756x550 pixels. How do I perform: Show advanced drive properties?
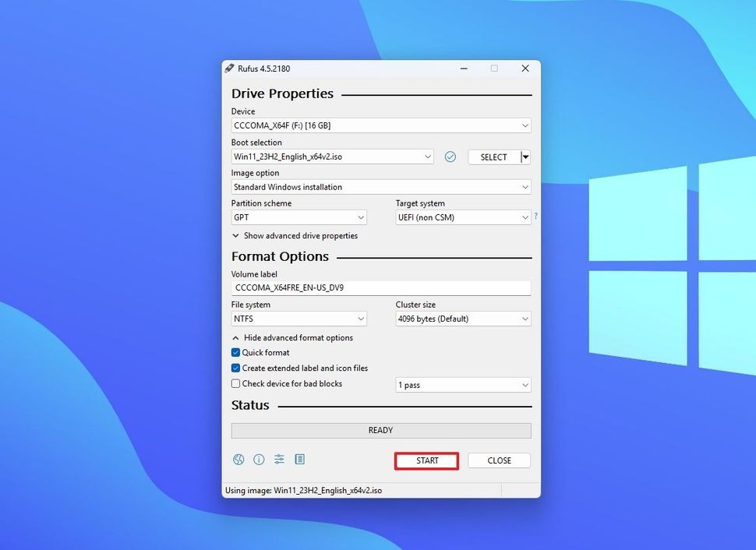pyautogui.click(x=295, y=236)
